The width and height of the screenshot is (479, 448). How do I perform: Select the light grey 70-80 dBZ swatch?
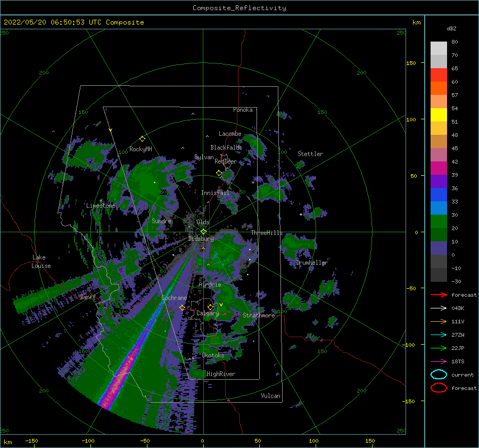439,48
